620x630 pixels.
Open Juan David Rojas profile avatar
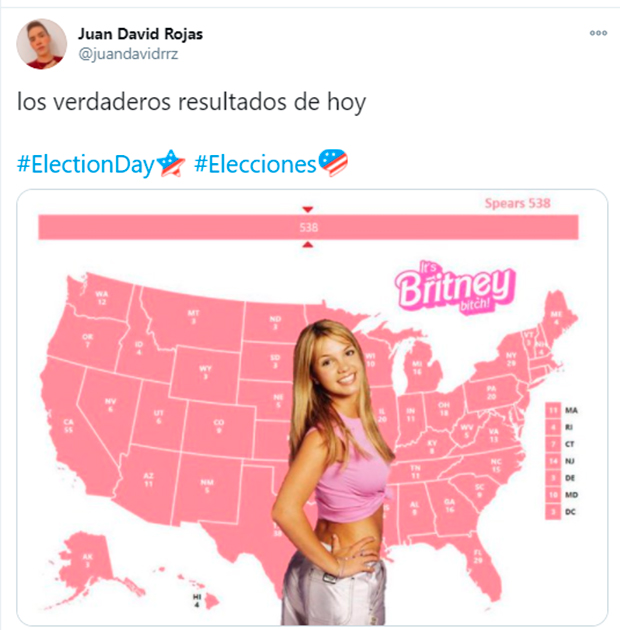[41, 44]
